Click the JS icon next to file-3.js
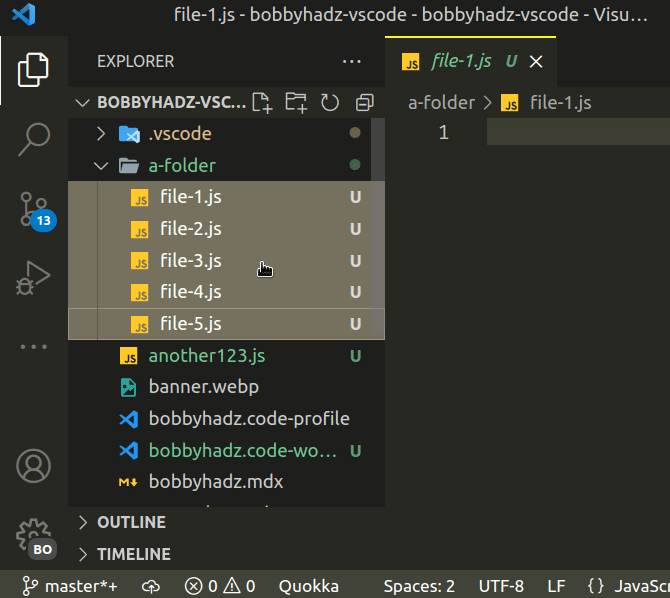670x598 pixels. tap(140, 261)
